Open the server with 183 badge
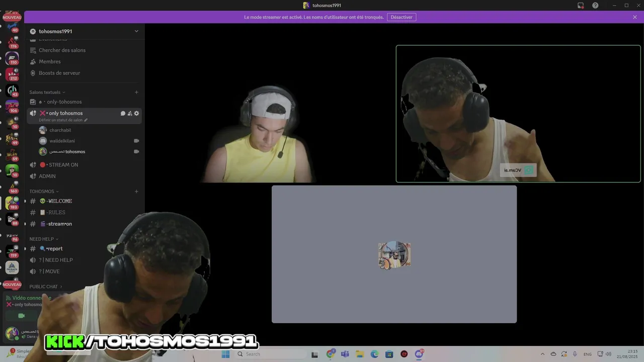Viewport: 644px width, 362px height. (x=12, y=203)
